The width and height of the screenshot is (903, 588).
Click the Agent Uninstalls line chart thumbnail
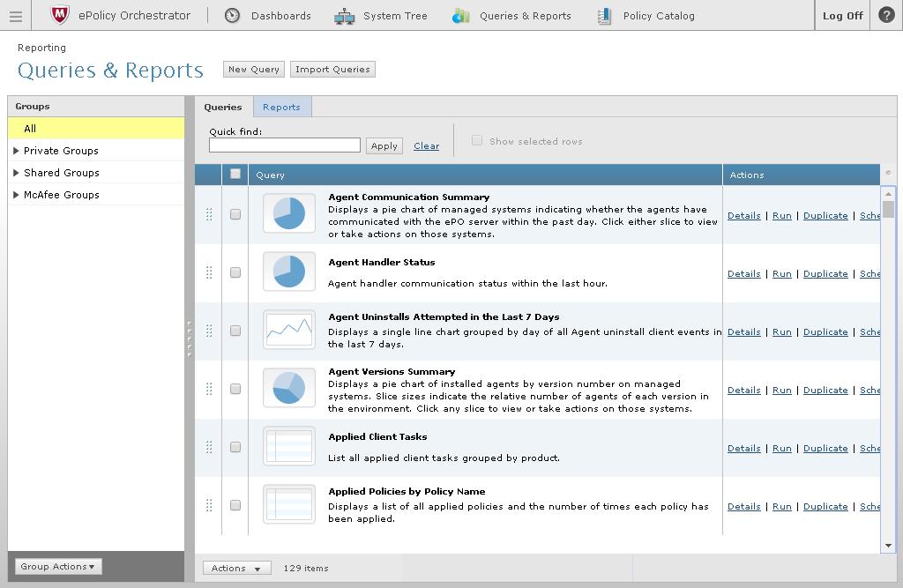click(289, 330)
